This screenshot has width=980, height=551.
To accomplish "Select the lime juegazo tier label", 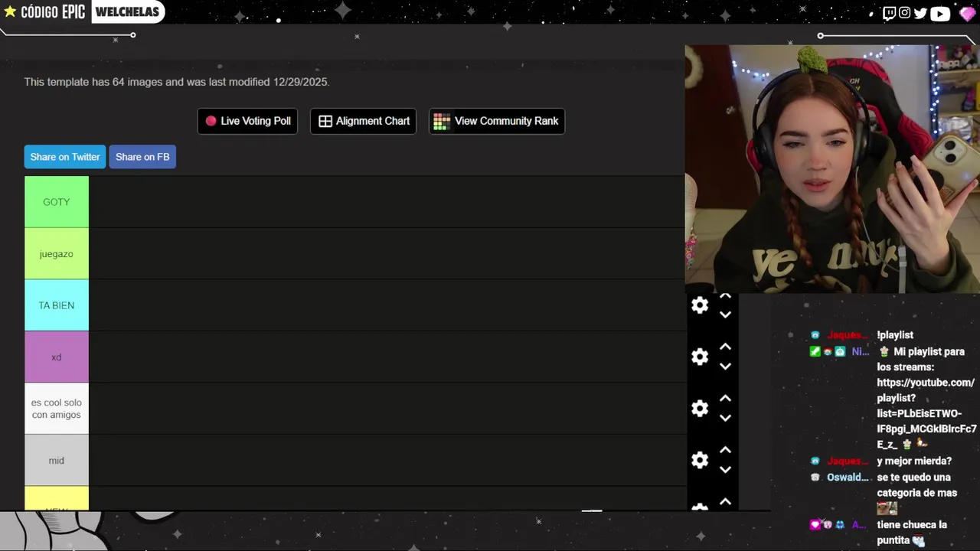I will pos(57,253).
